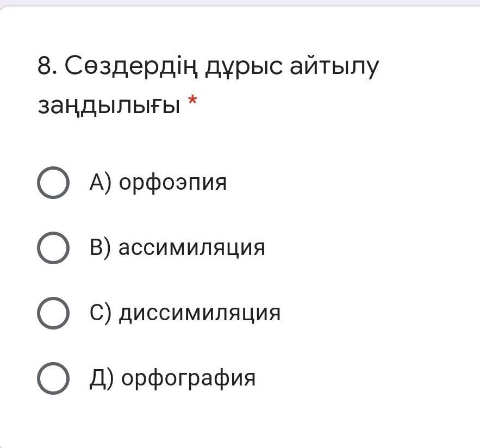Click the word 'орфография'
480x448 pixels.
coord(188,379)
